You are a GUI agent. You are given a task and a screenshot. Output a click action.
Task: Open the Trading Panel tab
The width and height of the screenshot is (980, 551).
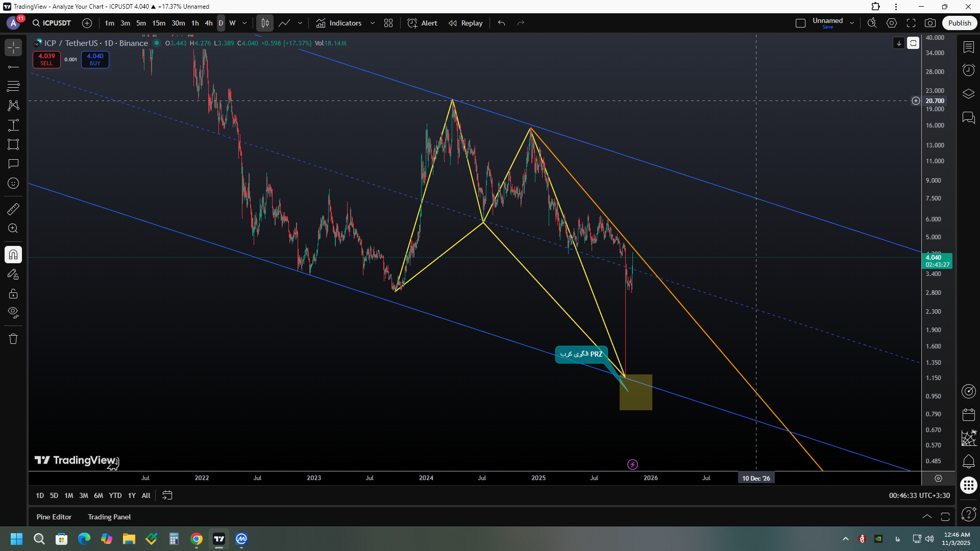(x=109, y=517)
